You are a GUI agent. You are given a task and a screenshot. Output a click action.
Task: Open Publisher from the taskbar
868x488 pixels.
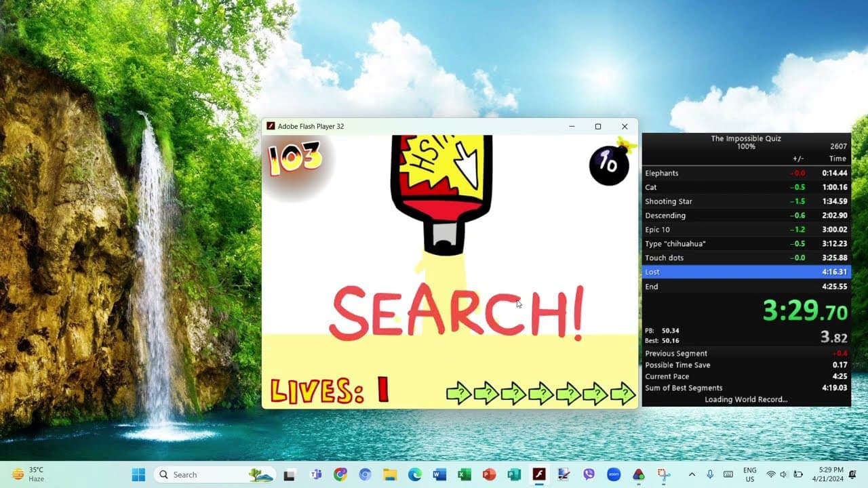[x=514, y=474]
